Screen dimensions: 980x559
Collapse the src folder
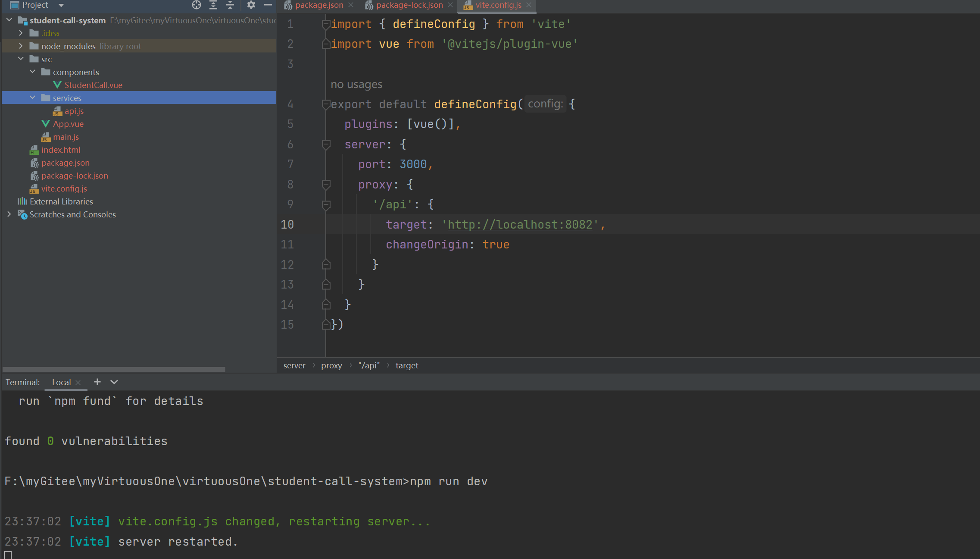[x=21, y=59]
